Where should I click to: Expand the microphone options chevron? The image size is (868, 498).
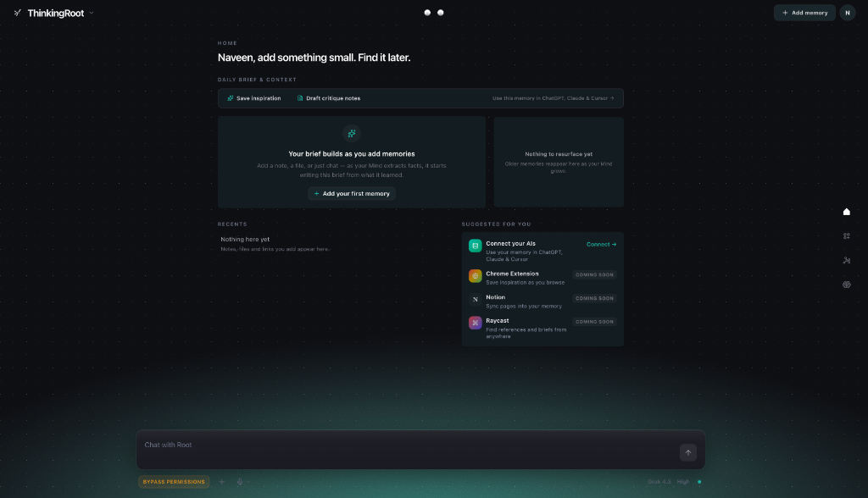tap(248, 482)
